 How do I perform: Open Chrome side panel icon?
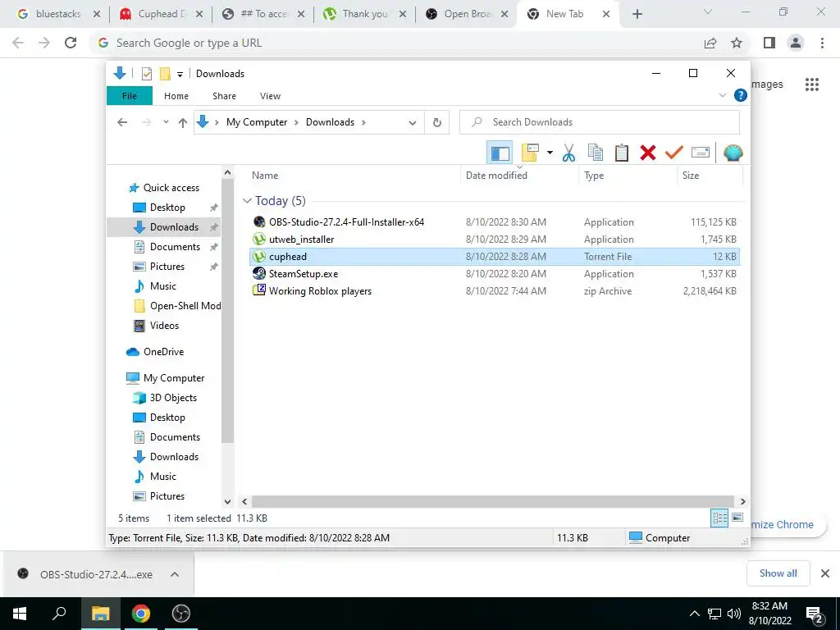click(x=769, y=43)
